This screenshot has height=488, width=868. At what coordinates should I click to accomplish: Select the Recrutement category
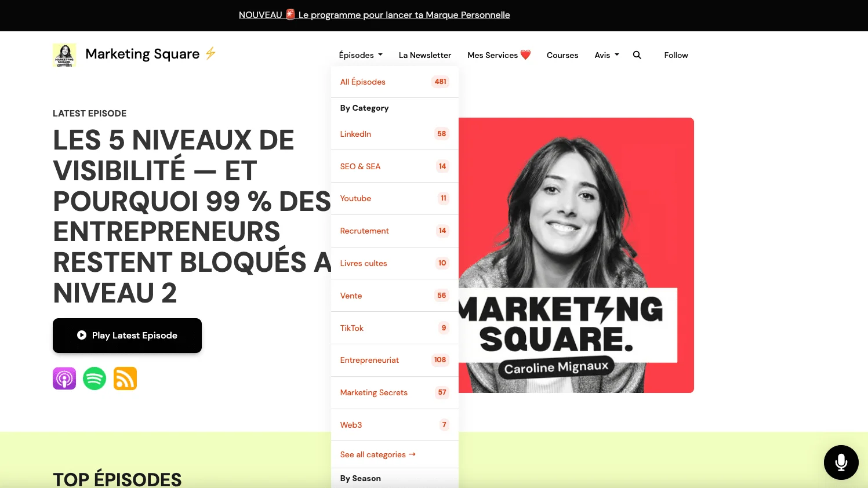pos(395,231)
